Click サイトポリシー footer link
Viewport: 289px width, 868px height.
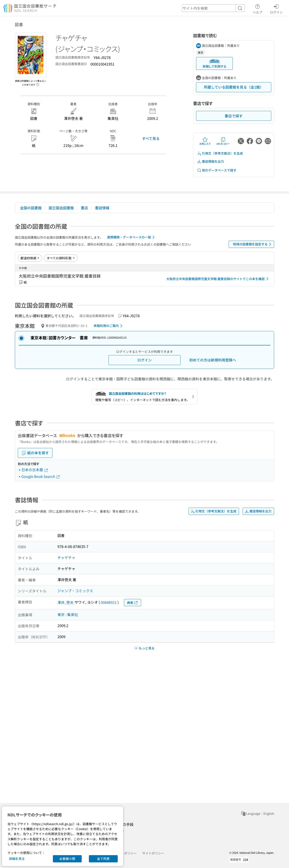tap(153, 853)
